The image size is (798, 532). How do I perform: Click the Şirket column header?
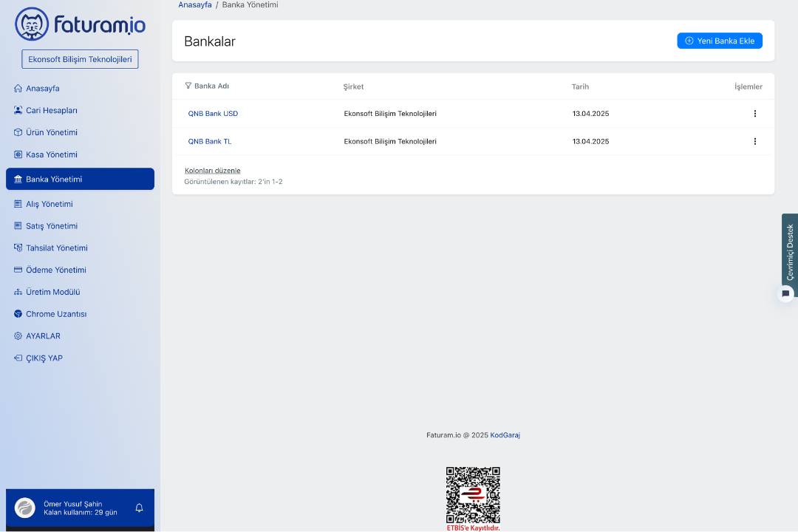point(353,86)
